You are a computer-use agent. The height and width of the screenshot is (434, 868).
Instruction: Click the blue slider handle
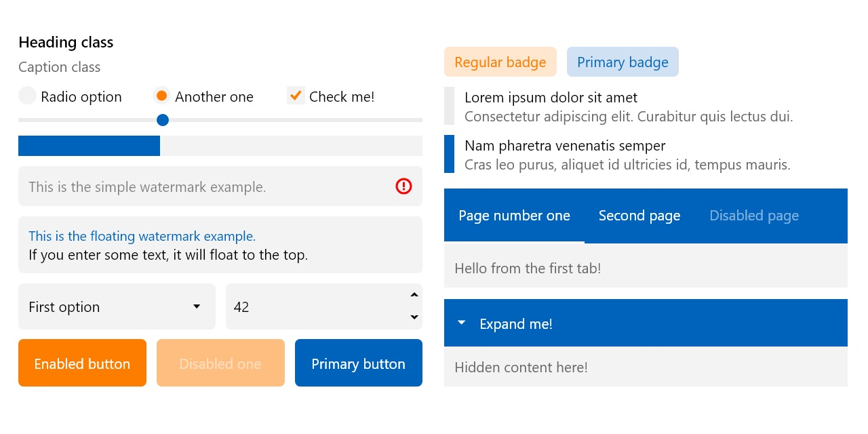163,120
